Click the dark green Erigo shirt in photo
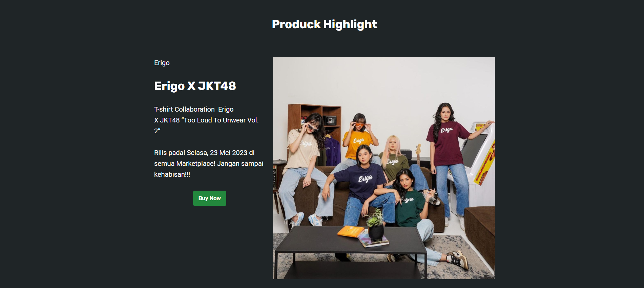The height and width of the screenshot is (288, 644). pos(409,207)
